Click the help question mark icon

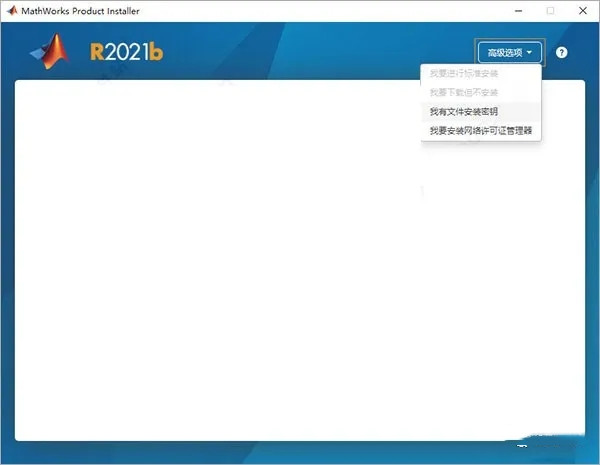tap(561, 52)
